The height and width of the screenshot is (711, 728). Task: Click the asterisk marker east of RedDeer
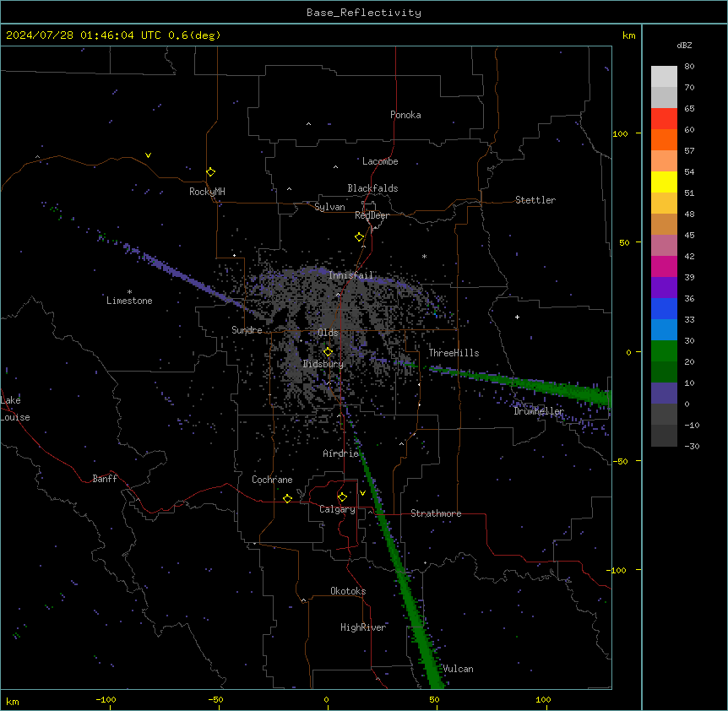(x=424, y=256)
